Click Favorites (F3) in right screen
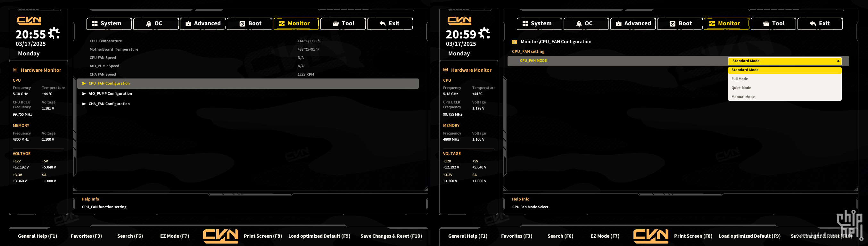 coord(517,236)
